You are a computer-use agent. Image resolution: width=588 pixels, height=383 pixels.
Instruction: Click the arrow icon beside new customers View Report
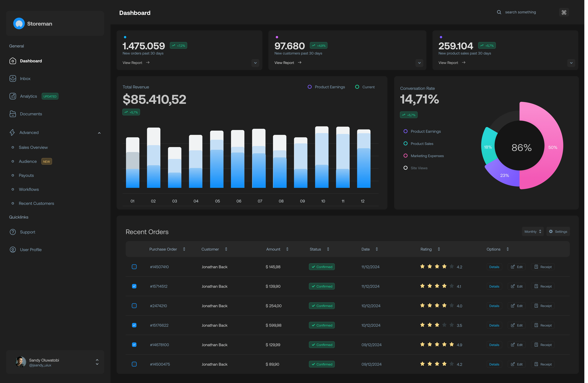[x=300, y=62]
